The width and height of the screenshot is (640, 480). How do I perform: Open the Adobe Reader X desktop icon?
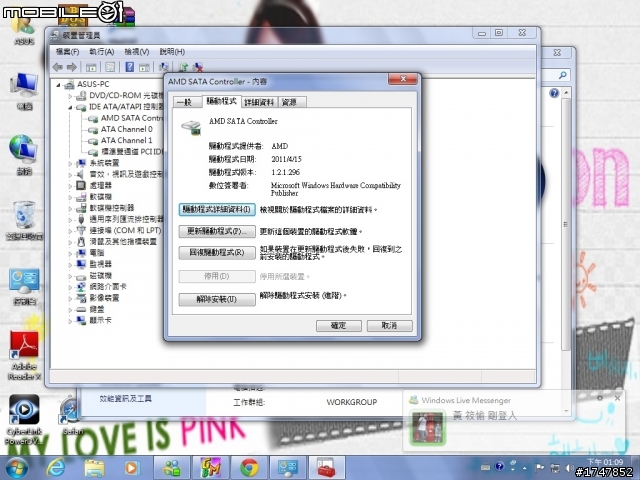(x=24, y=355)
